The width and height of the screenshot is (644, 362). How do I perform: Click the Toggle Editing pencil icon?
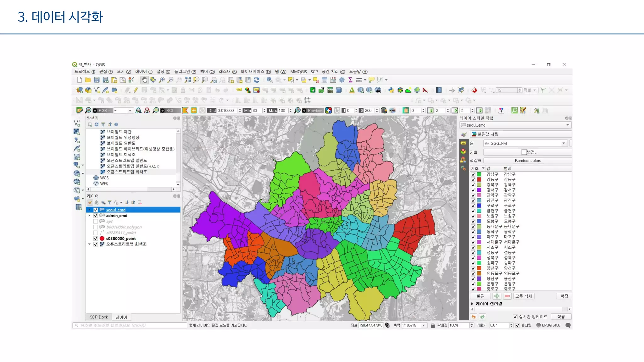pyautogui.click(x=136, y=90)
